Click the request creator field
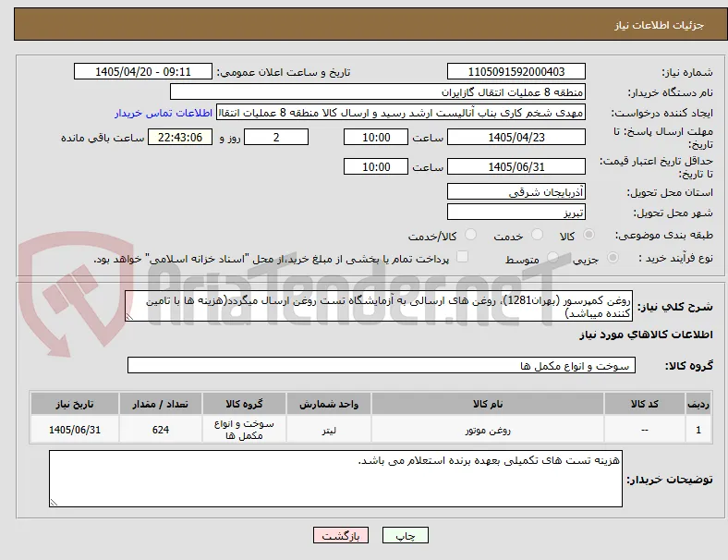The height and width of the screenshot is (560, 728). coord(401,113)
